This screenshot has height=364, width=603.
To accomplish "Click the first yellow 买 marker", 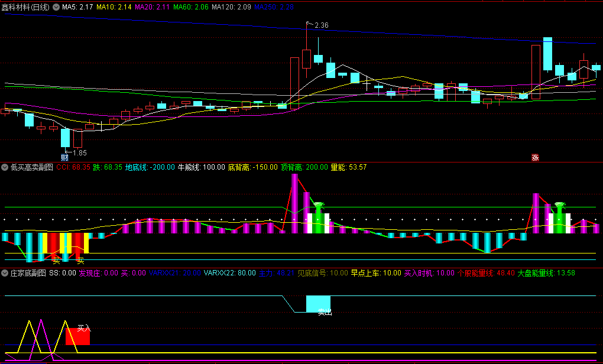I will 57,262.
